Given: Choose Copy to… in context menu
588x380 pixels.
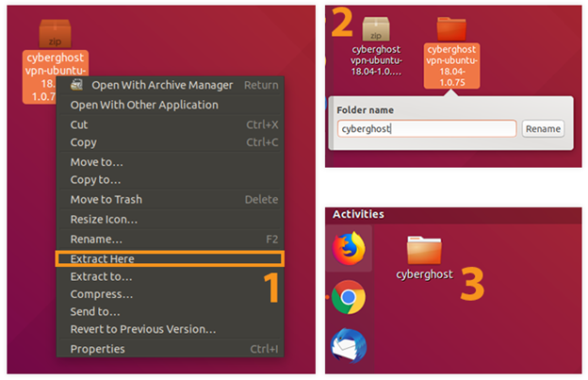Looking at the screenshot, I should tap(171, 180).
